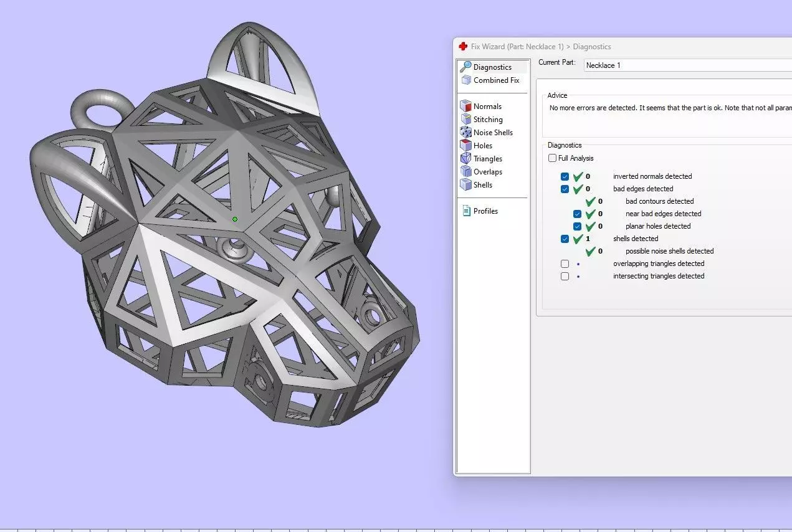Image resolution: width=792 pixels, height=532 pixels.
Task: Click the green checkmark beside shells detected
Action: (578, 239)
